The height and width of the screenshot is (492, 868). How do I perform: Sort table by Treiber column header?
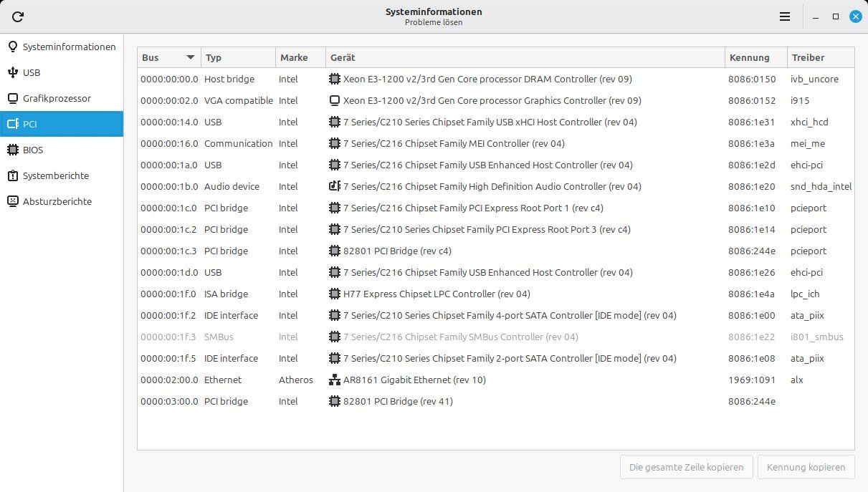coord(820,57)
